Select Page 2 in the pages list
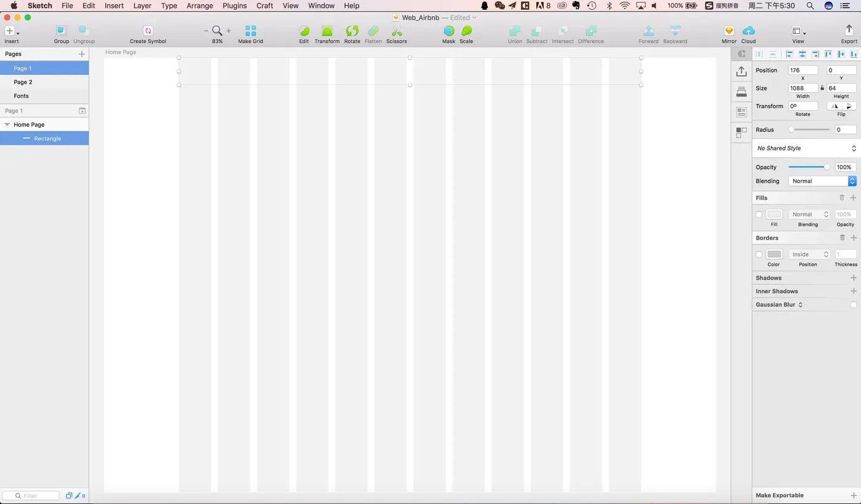Viewport: 861px width, 504px height. (44, 82)
